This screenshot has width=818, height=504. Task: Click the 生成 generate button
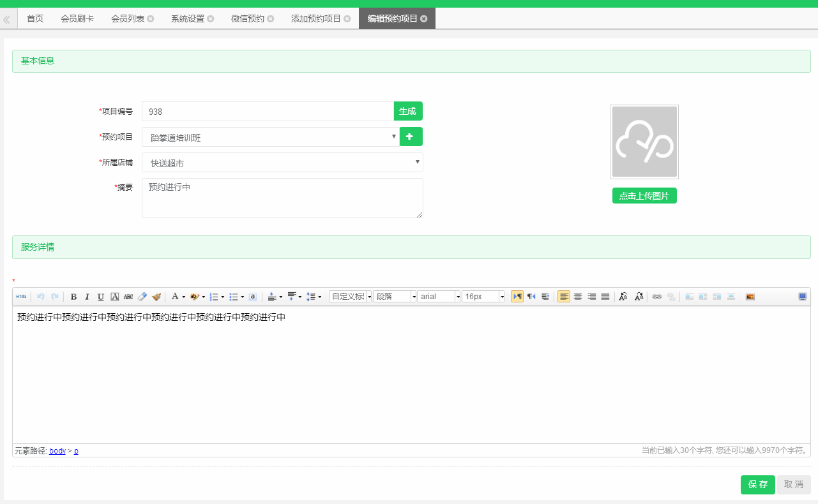pos(408,111)
